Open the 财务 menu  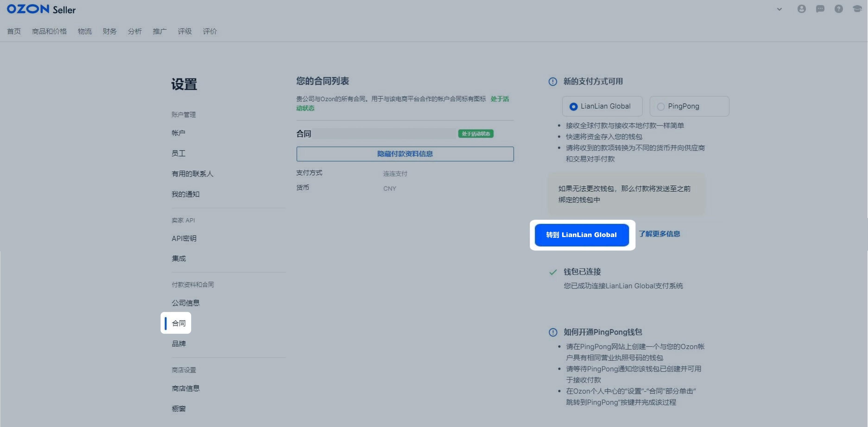(x=110, y=31)
